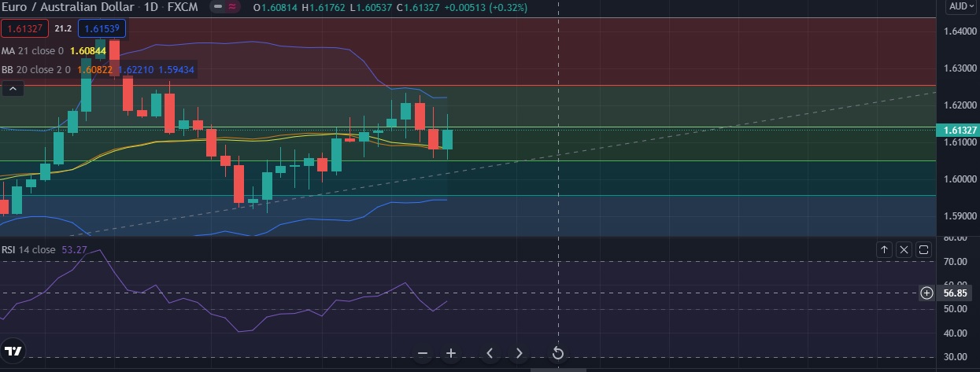Screen dimensions: 980x372
Task: Click the RSI 70.00 axis label
Action: tap(955, 260)
